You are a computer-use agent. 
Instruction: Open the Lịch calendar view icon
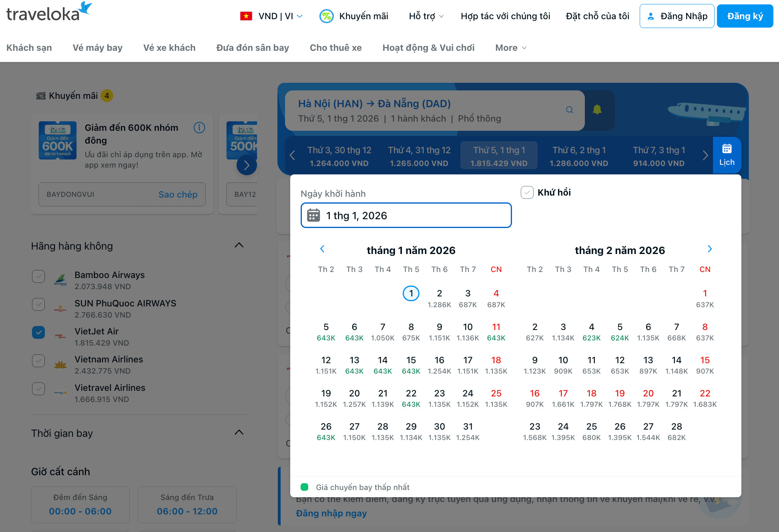pos(727,155)
